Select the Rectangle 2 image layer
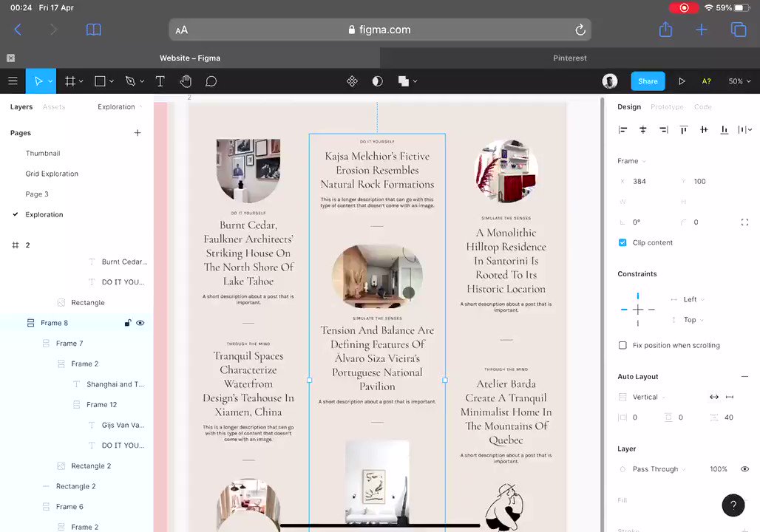The height and width of the screenshot is (532, 760). (x=91, y=465)
